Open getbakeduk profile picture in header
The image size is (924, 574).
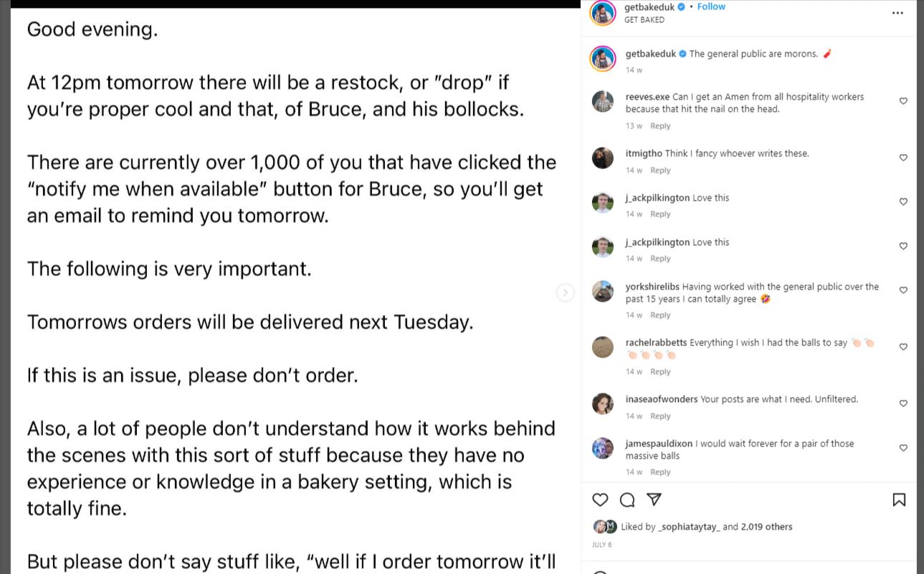tap(603, 13)
